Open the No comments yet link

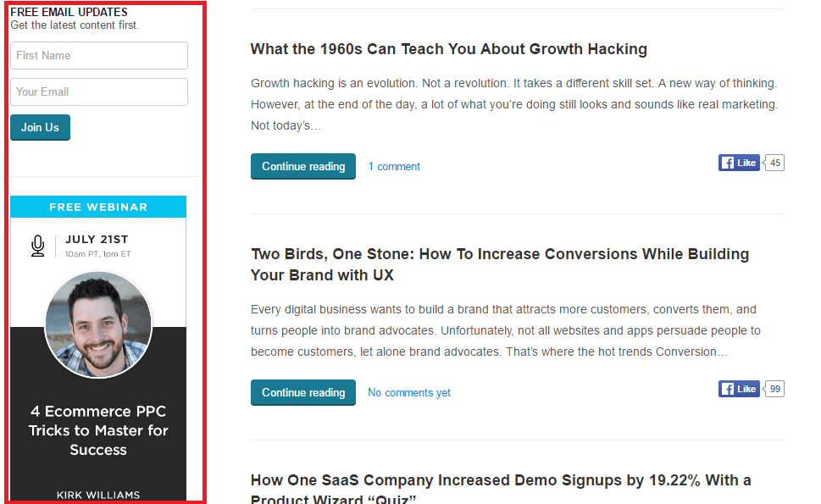coord(409,392)
